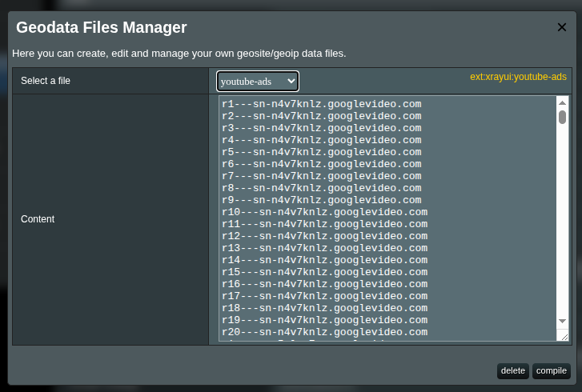Click the scrollbar down arrow
The image size is (582, 392).
pyautogui.click(x=562, y=321)
